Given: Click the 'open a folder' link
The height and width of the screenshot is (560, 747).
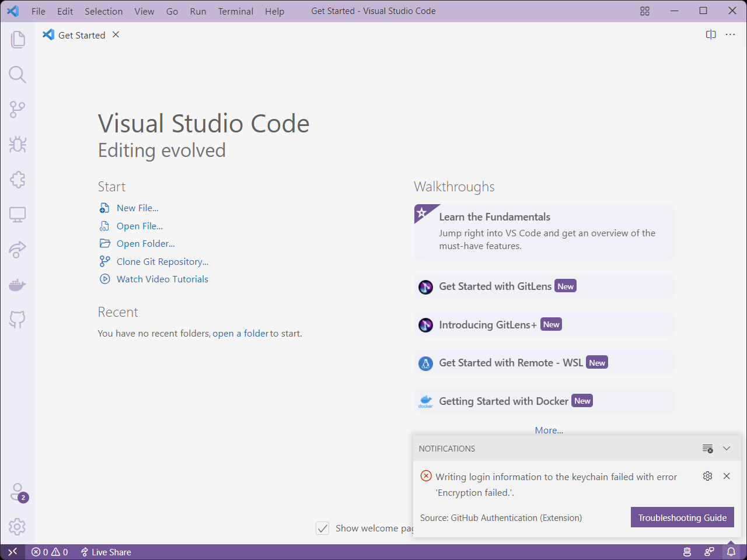Looking at the screenshot, I should [x=240, y=334].
